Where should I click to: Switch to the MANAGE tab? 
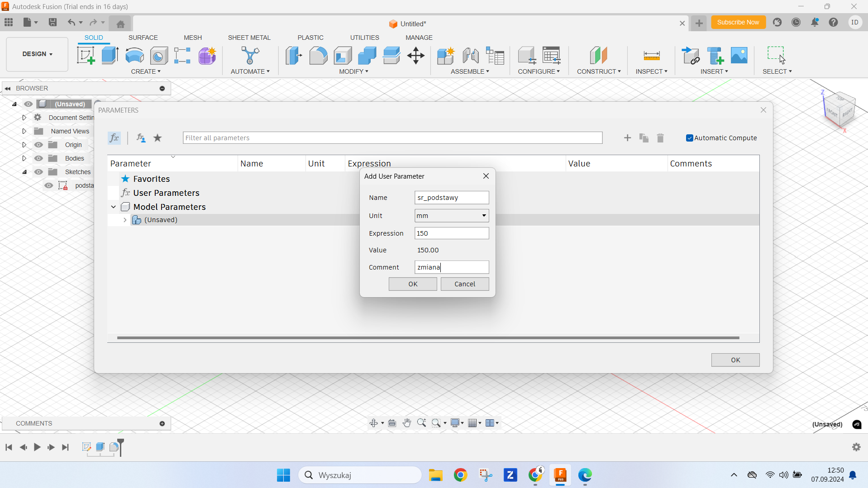[x=419, y=38]
